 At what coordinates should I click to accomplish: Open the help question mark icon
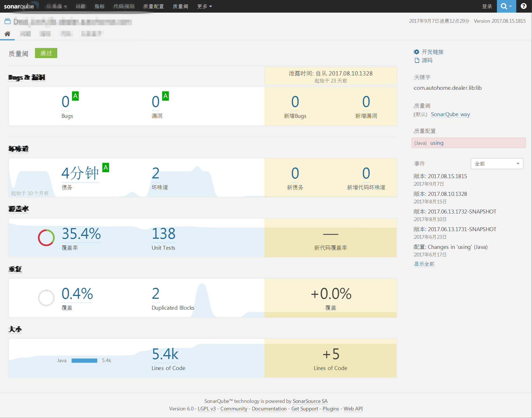[524, 6]
